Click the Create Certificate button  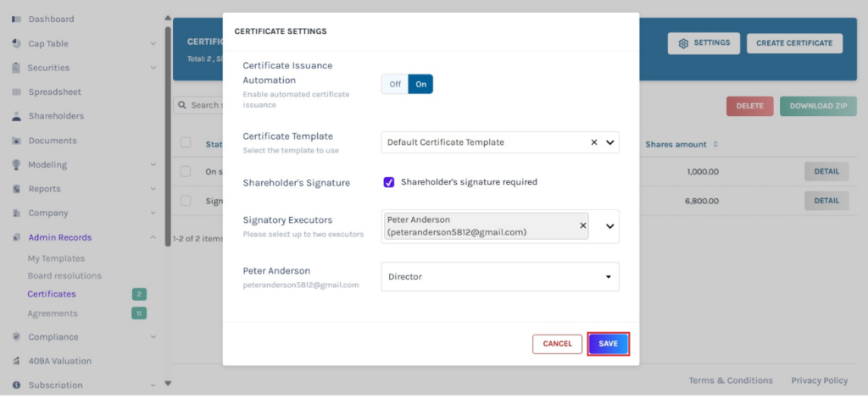794,43
